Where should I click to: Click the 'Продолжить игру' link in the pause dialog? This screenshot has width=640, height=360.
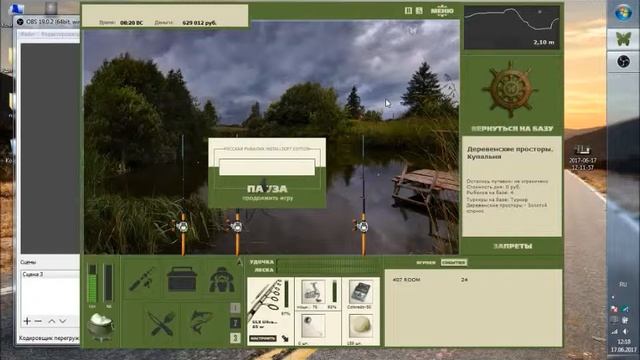pyautogui.click(x=267, y=198)
